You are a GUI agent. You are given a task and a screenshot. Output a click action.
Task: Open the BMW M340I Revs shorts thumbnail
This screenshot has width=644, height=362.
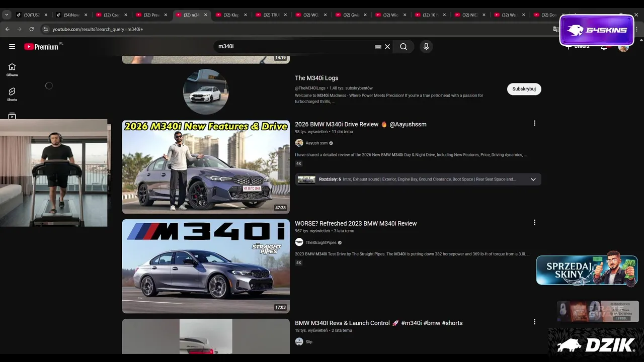tap(206, 336)
